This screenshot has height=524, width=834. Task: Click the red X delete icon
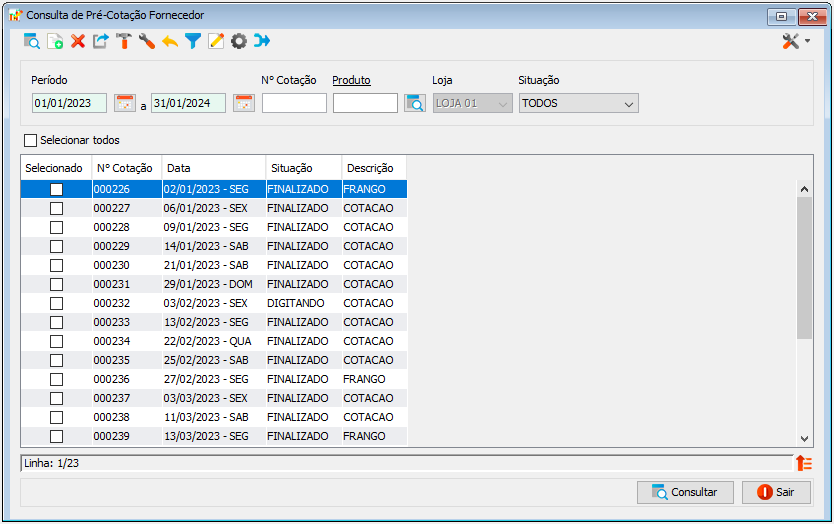(78, 41)
